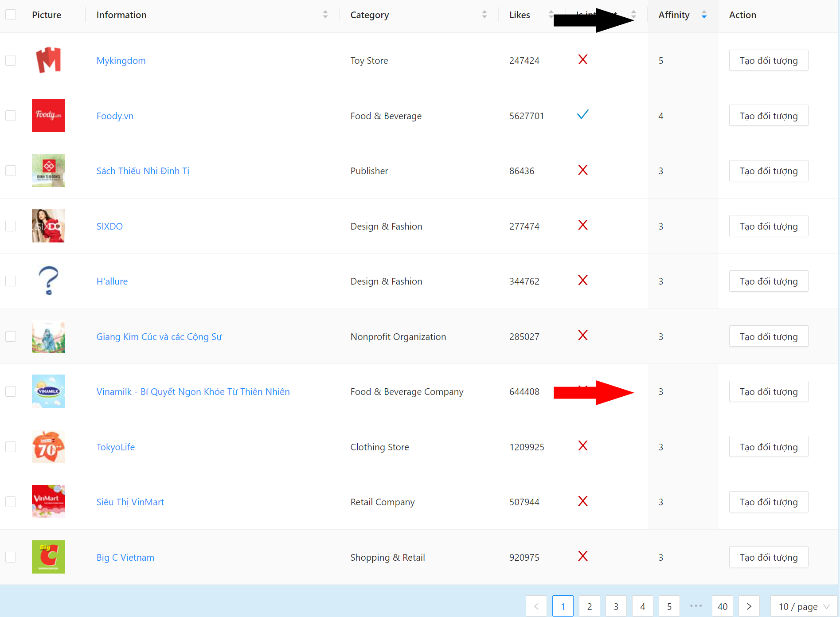840x617 pixels.
Task: Open the H'allure page link
Action: pos(112,281)
